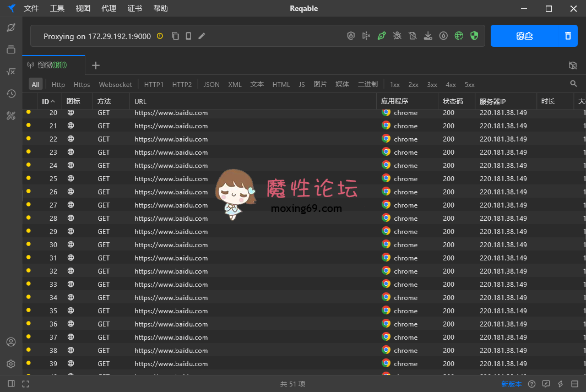Click the mobile device icon beside the proxy address
Viewport: 586px width, 392px height.
tap(188, 35)
